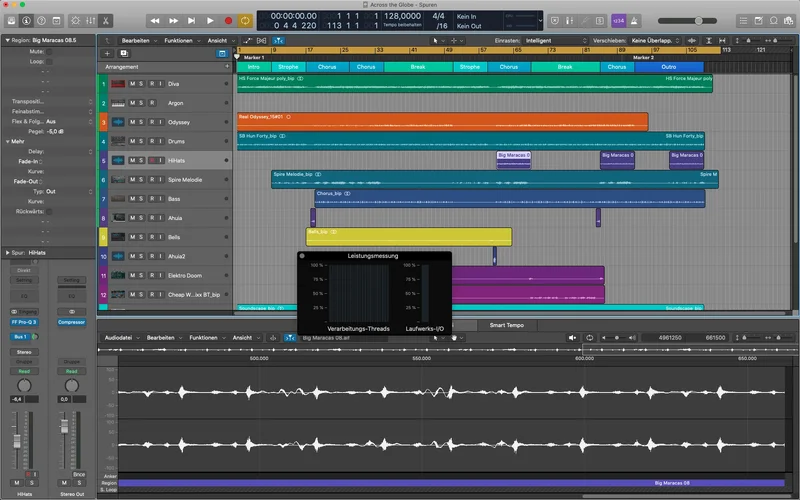Collapse the Mehr disclosure triangle

[9, 140]
